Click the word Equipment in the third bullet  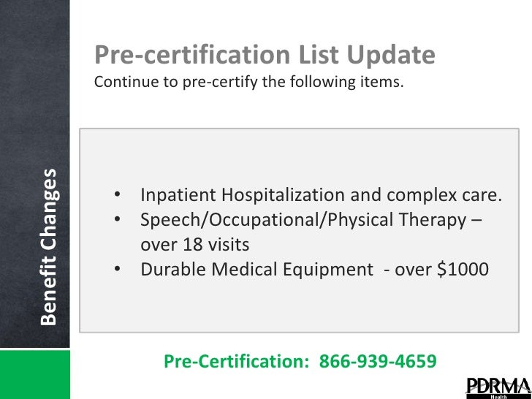pos(327,270)
